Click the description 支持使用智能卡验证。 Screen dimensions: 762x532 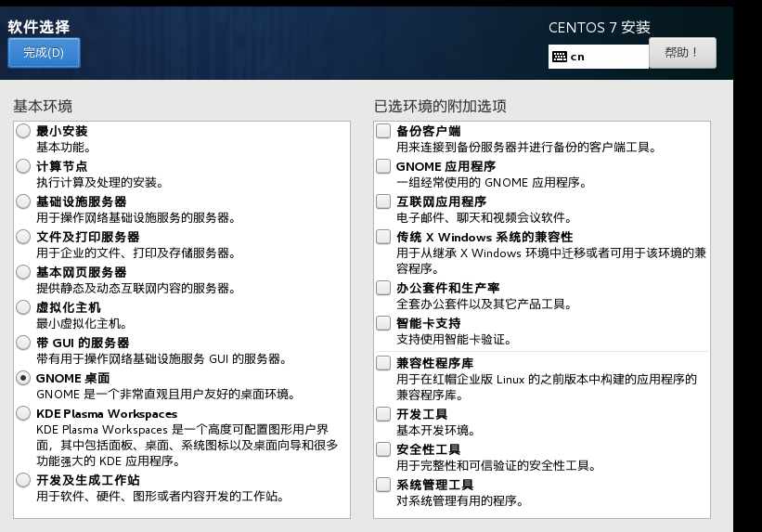point(454,340)
